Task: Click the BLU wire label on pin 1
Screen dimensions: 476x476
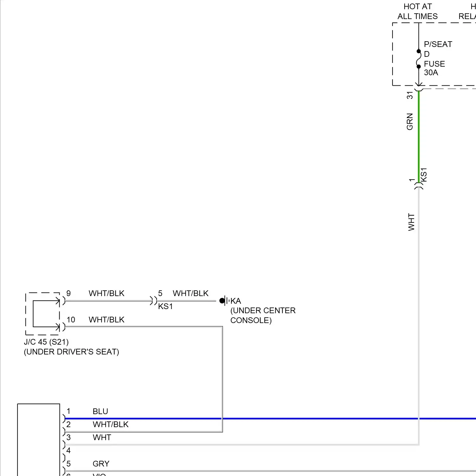Action: [x=100, y=411]
